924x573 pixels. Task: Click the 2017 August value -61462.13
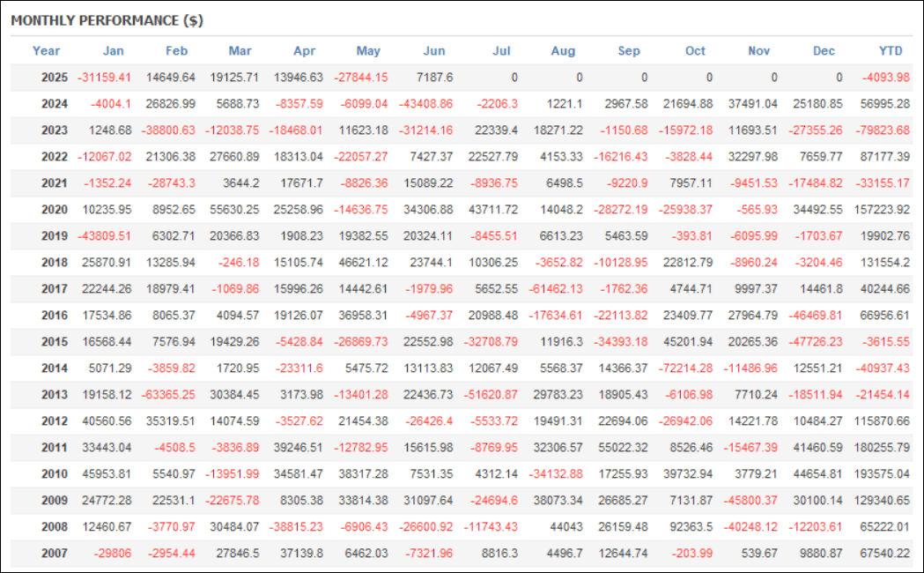[556, 289]
